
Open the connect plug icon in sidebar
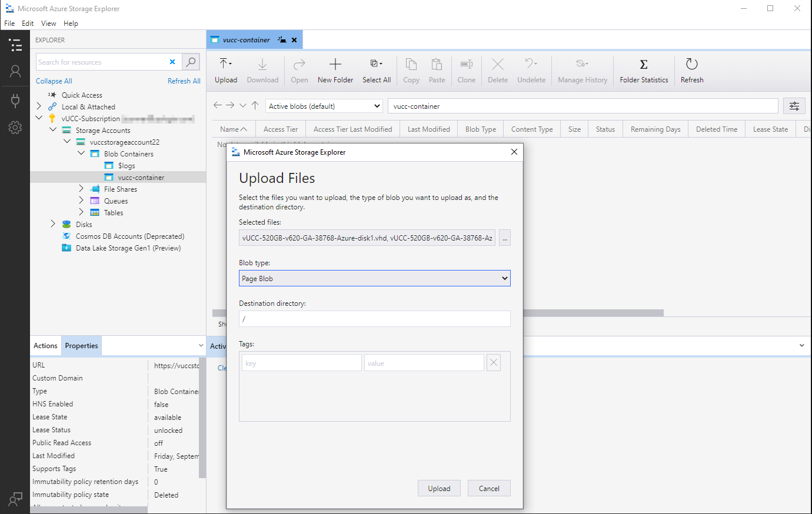(15, 100)
